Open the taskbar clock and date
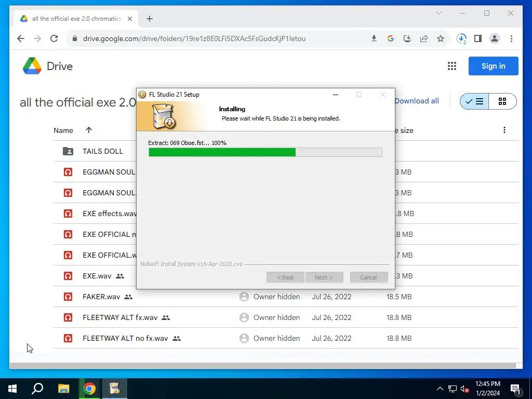This screenshot has height=399, width=532. (487, 389)
